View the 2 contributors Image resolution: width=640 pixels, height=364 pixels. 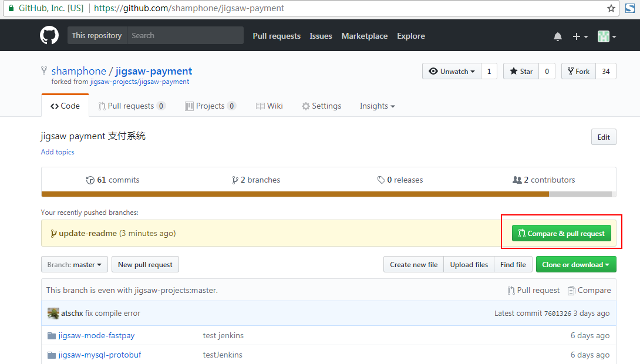click(544, 180)
